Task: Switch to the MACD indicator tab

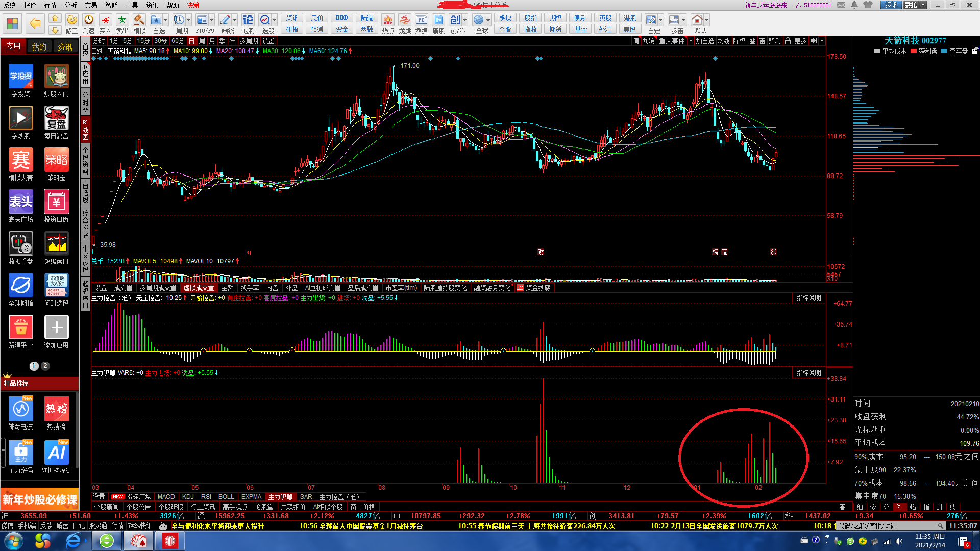Action: 166,496
